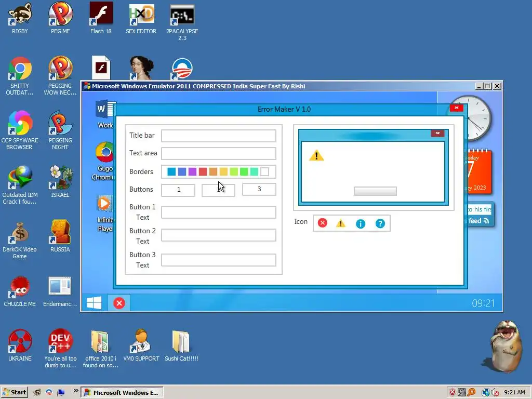Click the orange magnifier tray icon

point(471,393)
